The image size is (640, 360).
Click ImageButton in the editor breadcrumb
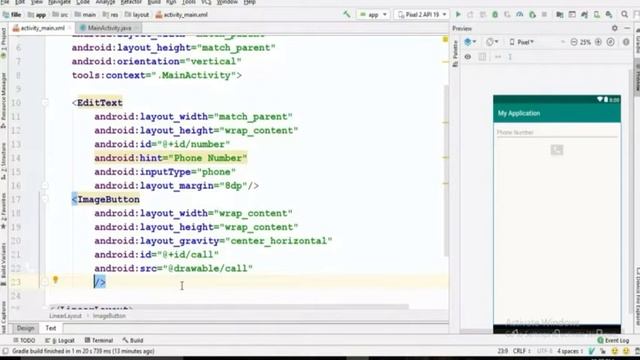pos(109,316)
